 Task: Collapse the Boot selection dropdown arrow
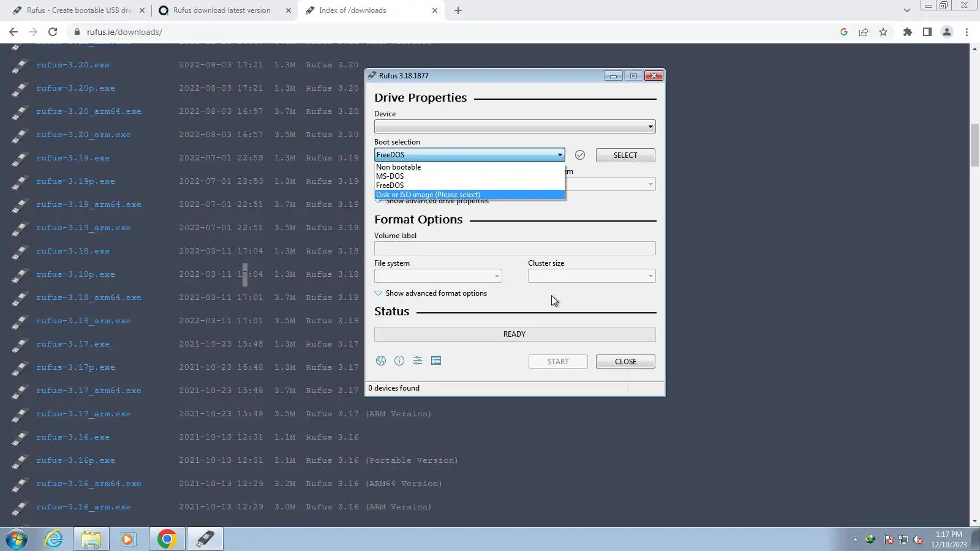[559, 155]
